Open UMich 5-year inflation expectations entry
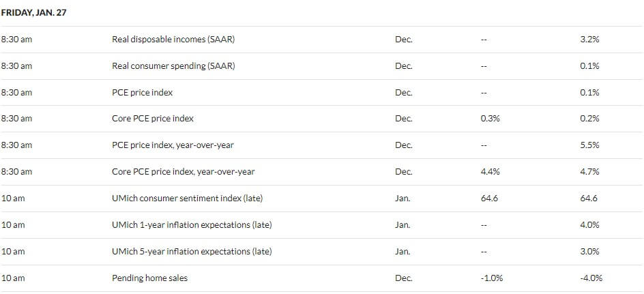 pos(192,251)
